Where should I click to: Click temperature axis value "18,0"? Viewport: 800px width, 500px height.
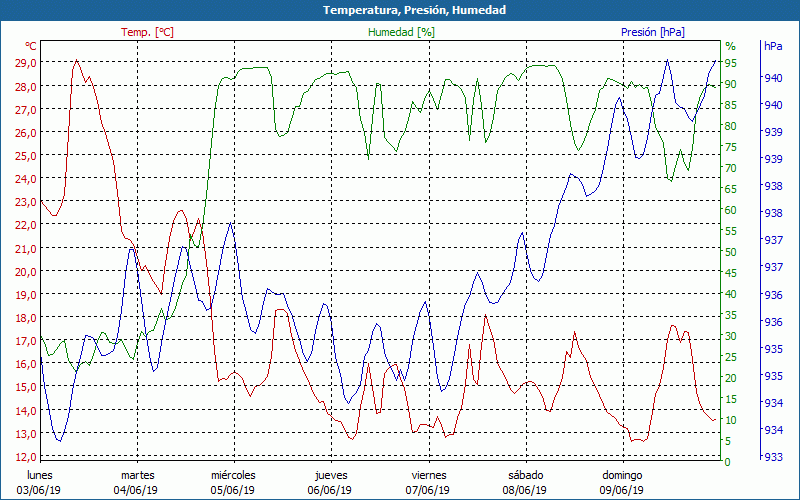(x=25, y=318)
